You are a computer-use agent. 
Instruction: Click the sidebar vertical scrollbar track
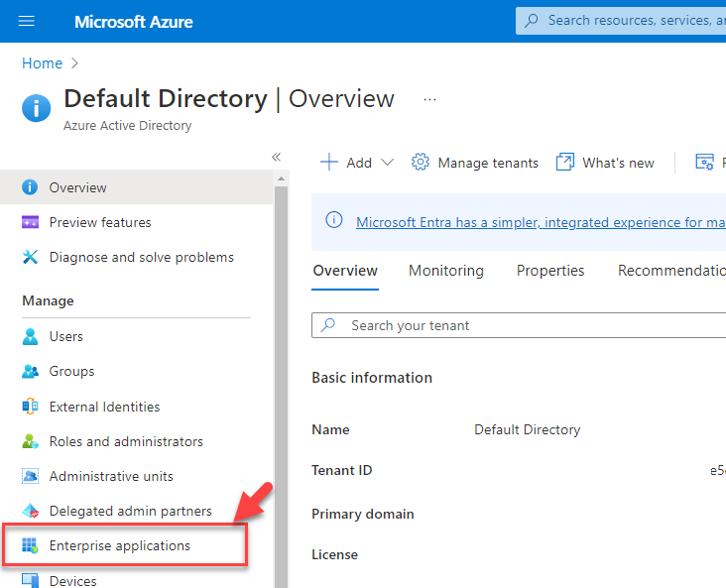(x=281, y=387)
